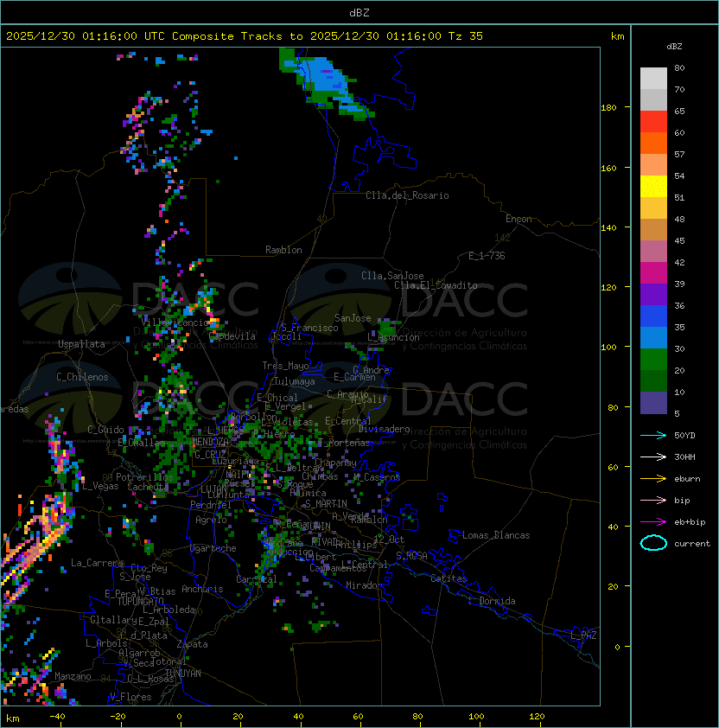Pick the salmon 54-57 dBZ swatch
Viewport: 719px width, 728px height.
(x=653, y=165)
